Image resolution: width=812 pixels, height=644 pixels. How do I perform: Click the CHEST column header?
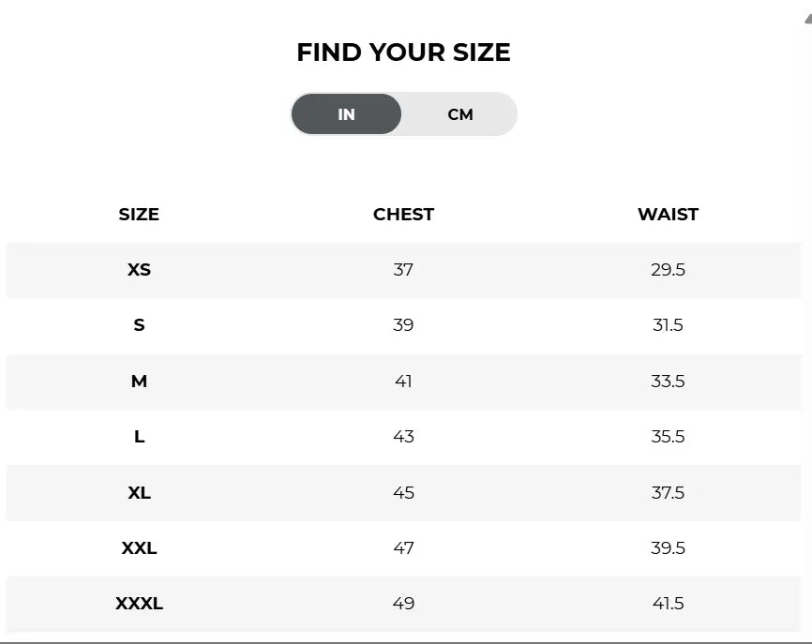403,215
